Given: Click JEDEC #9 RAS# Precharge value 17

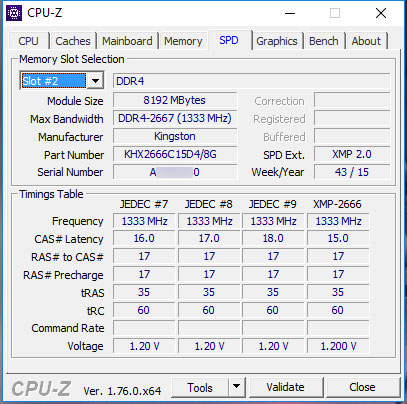Looking at the screenshot, I should (x=273, y=274).
